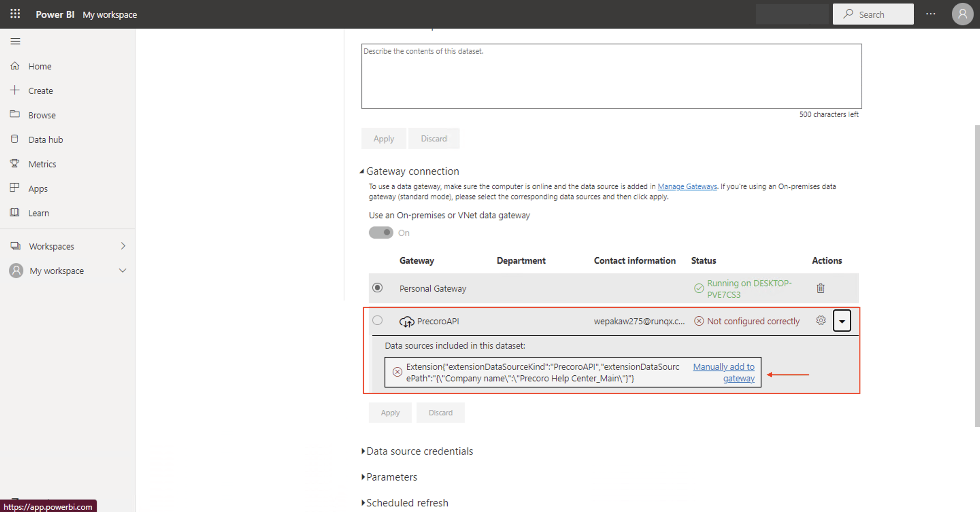The width and height of the screenshot is (980, 512).
Task: Expand the Parameters section
Action: click(x=363, y=477)
